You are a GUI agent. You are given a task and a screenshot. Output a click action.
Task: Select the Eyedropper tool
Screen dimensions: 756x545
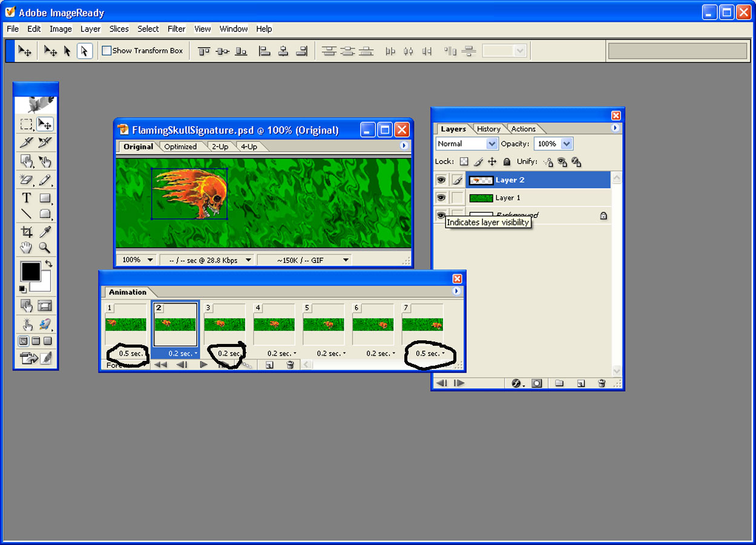45,231
